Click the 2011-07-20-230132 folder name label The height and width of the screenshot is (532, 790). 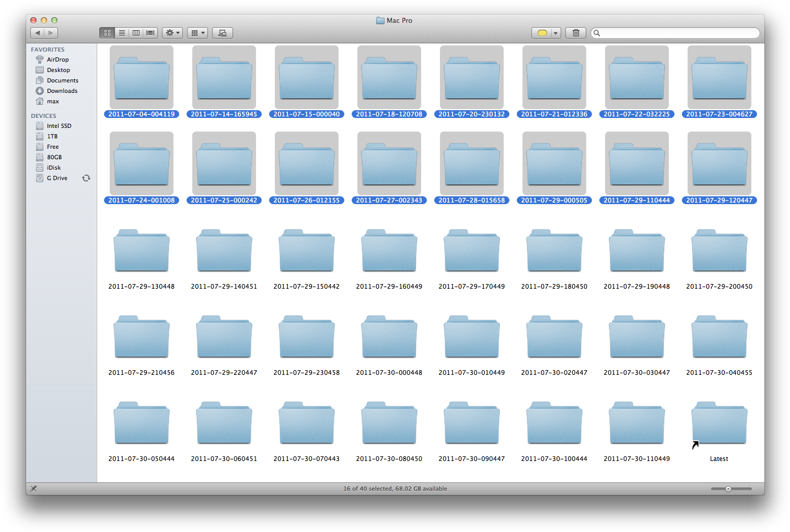(472, 114)
